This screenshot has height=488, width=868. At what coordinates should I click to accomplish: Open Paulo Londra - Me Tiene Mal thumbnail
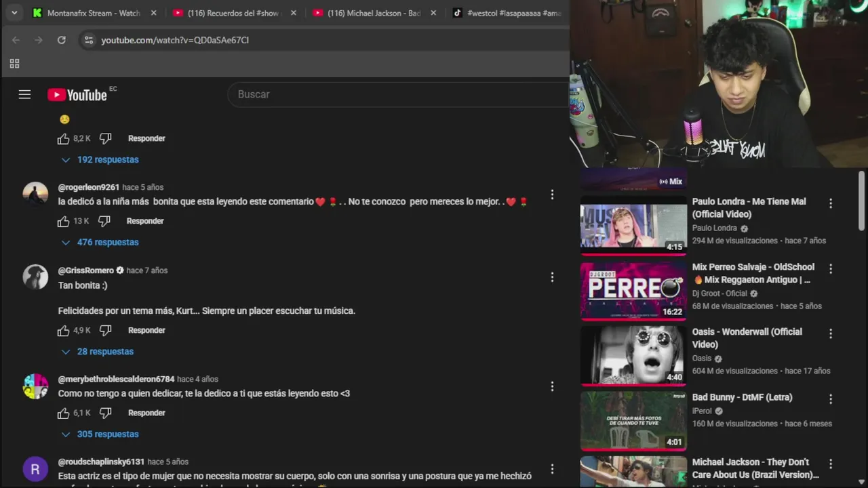(633, 226)
